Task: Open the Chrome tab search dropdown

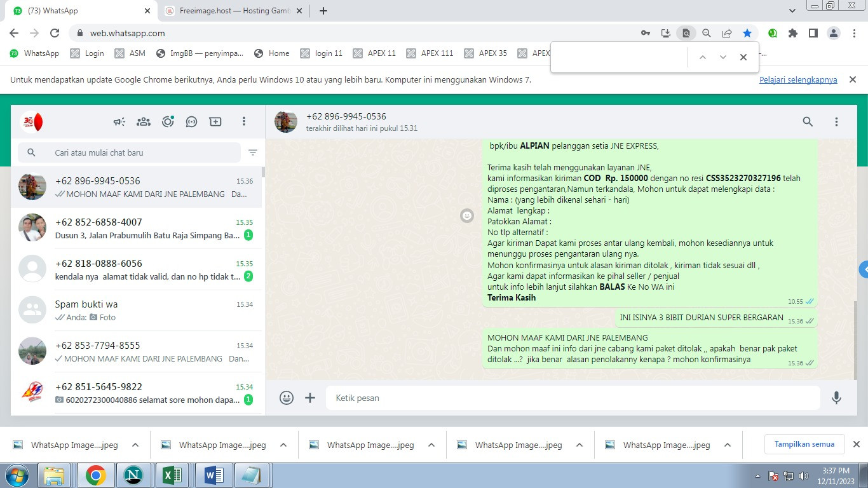Action: 792,11
